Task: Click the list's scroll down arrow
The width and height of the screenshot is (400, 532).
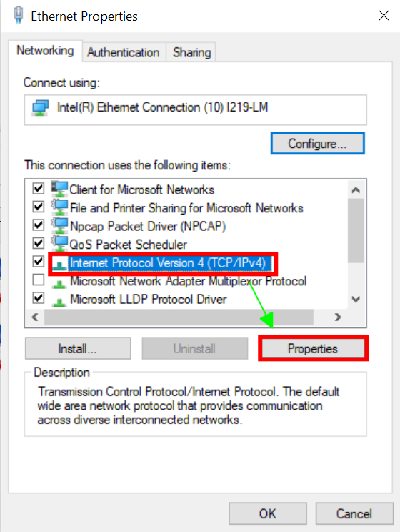Action: pos(356,299)
